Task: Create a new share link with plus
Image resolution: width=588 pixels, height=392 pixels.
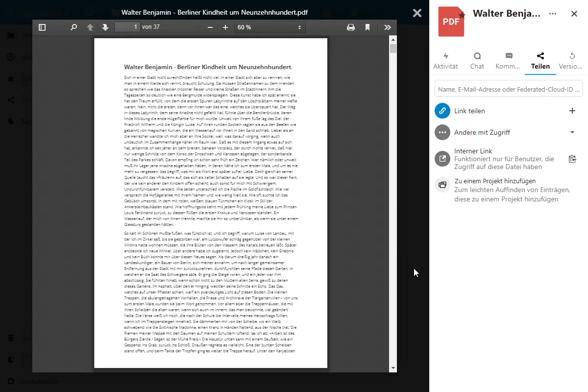Action: point(572,111)
